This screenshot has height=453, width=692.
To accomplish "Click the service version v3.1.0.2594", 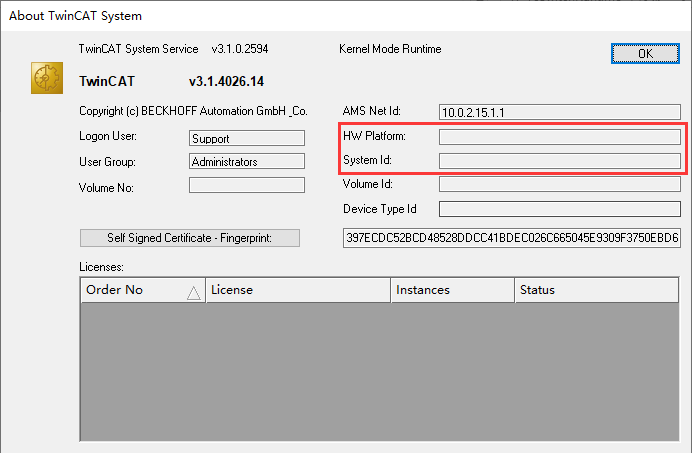I will click(240, 49).
